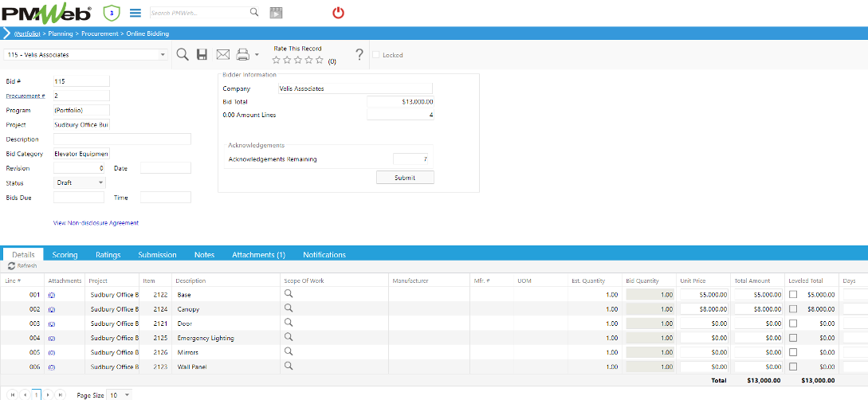This screenshot has width=868, height=400.
Task: Open Scope Of Work magnifier for Base row
Action: click(289, 294)
